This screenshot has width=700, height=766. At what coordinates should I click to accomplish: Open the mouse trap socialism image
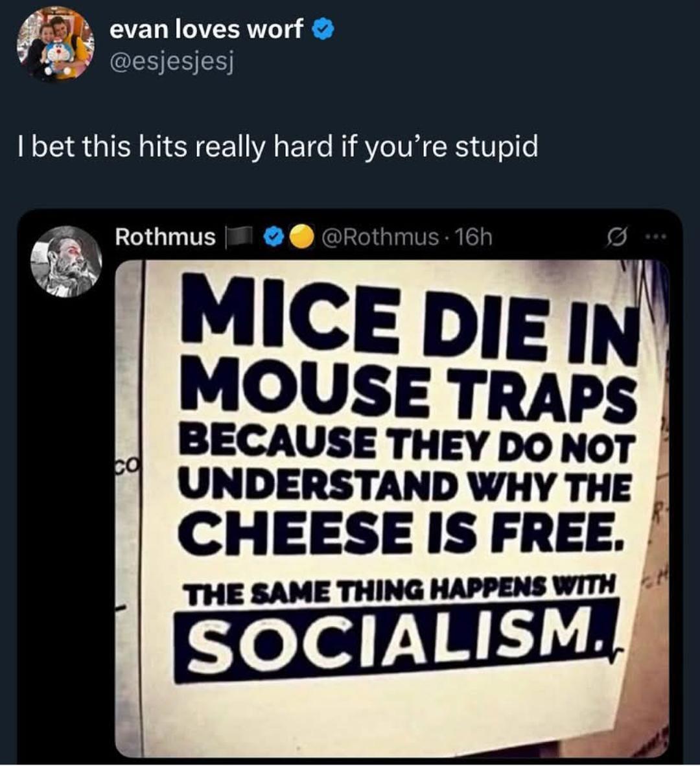[x=391, y=508]
